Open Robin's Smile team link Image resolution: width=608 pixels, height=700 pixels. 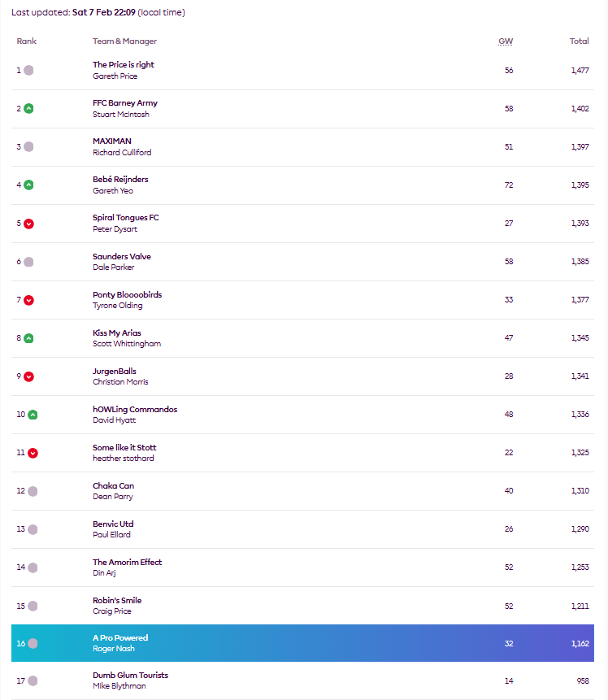click(117, 601)
